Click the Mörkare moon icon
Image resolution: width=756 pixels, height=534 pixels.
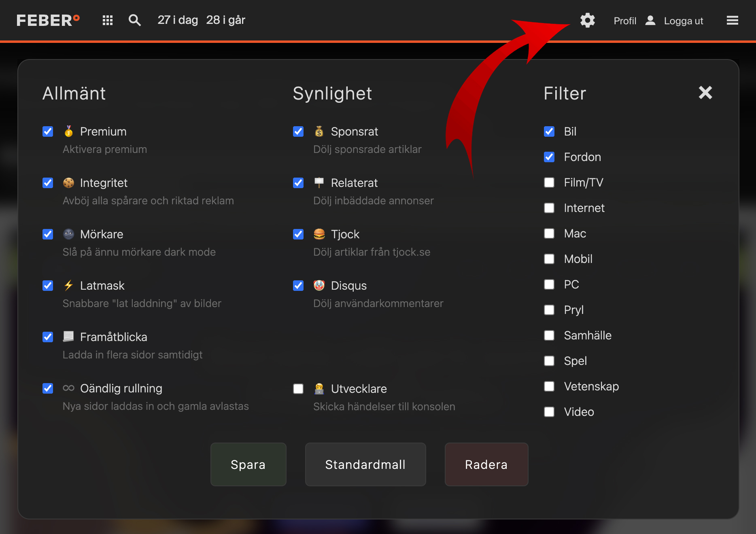pyautogui.click(x=69, y=234)
